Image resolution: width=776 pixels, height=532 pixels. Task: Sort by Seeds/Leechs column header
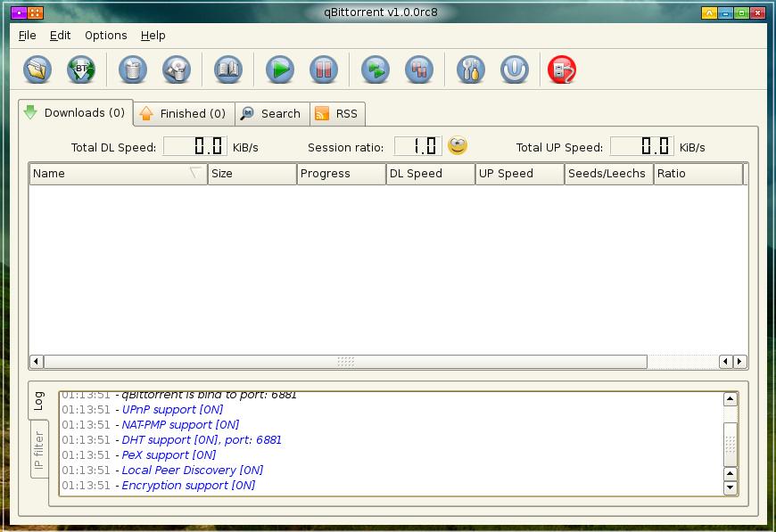608,174
